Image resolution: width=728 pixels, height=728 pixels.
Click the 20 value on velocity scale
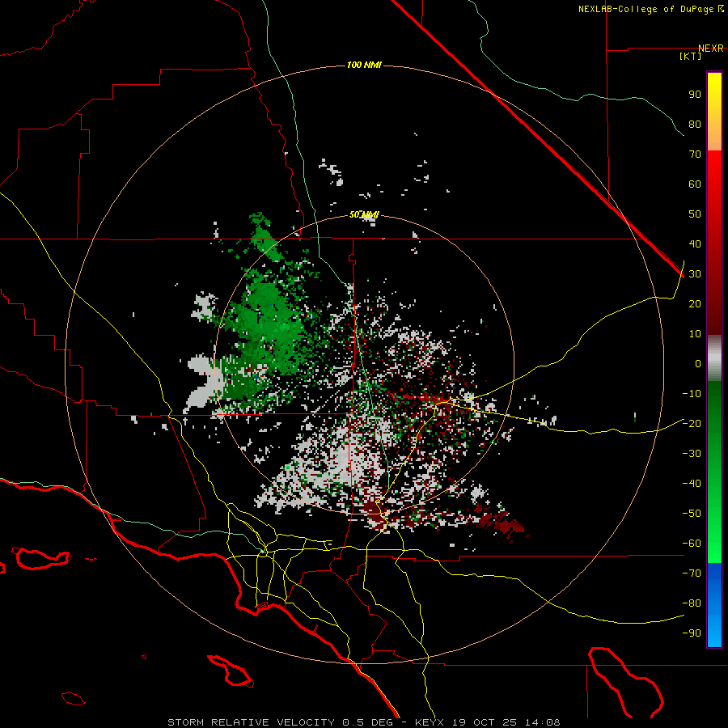(x=695, y=304)
